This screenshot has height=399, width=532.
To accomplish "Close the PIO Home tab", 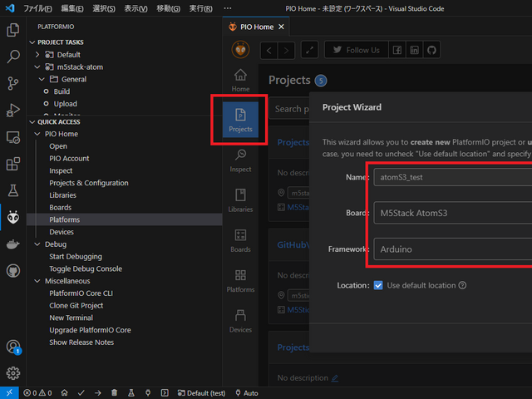I will 281,27.
